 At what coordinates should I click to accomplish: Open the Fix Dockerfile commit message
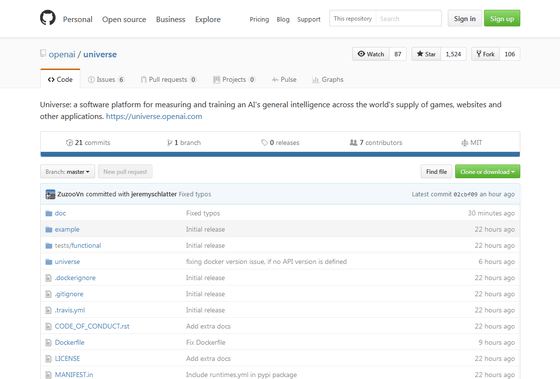[206, 343]
